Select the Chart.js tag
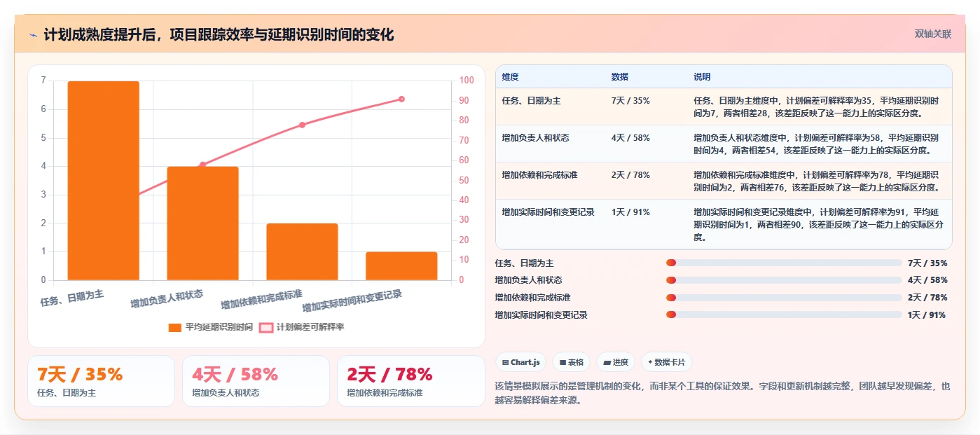This screenshot has width=980, height=435. pyautogui.click(x=520, y=362)
